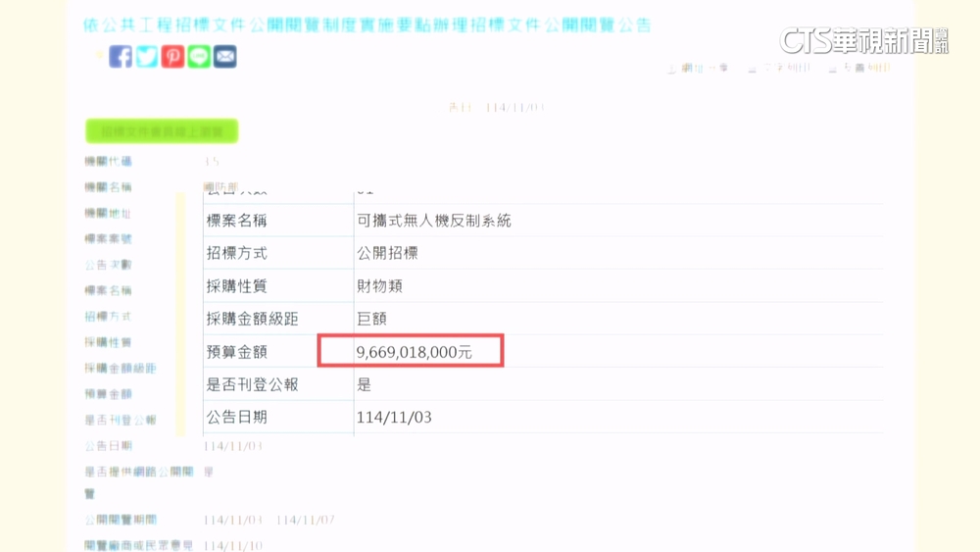The width and height of the screenshot is (980, 552).
Task: Click the blurred 機關地址 field label
Action: [x=108, y=213]
